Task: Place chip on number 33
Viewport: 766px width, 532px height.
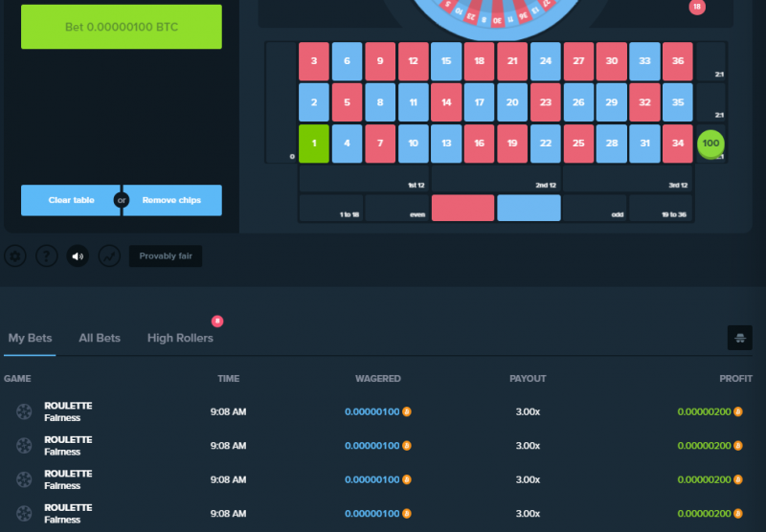Action: click(x=644, y=61)
